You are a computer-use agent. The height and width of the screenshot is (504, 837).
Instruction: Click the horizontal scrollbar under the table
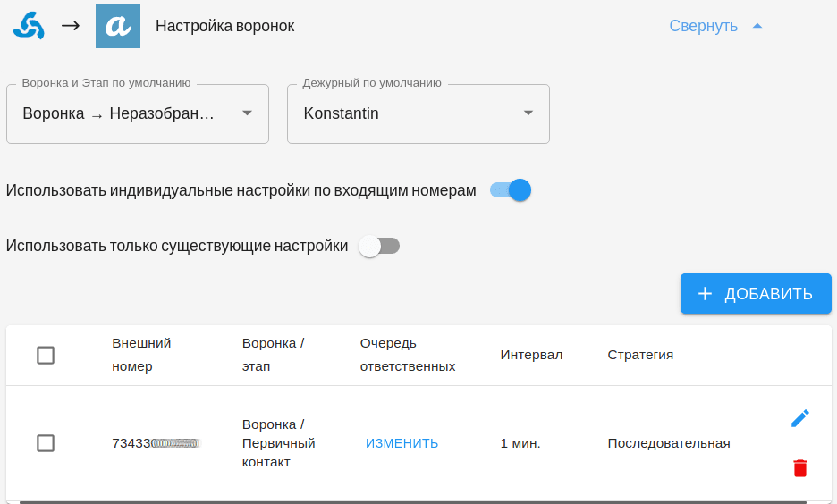point(413,502)
